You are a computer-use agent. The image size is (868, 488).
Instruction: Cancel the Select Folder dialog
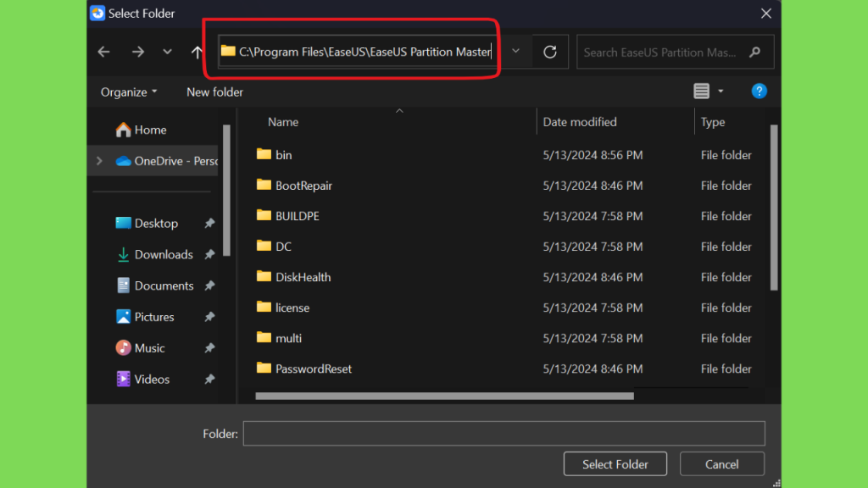[722, 463]
